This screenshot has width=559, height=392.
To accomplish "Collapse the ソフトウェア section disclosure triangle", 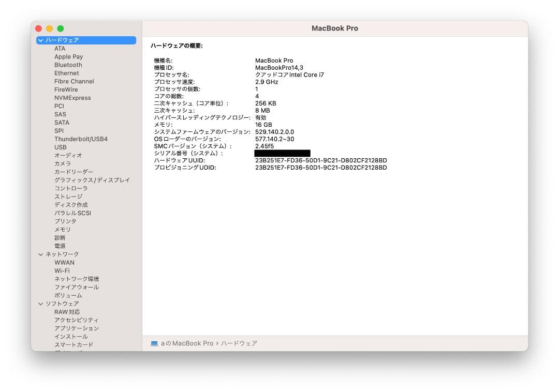I will click(x=40, y=304).
